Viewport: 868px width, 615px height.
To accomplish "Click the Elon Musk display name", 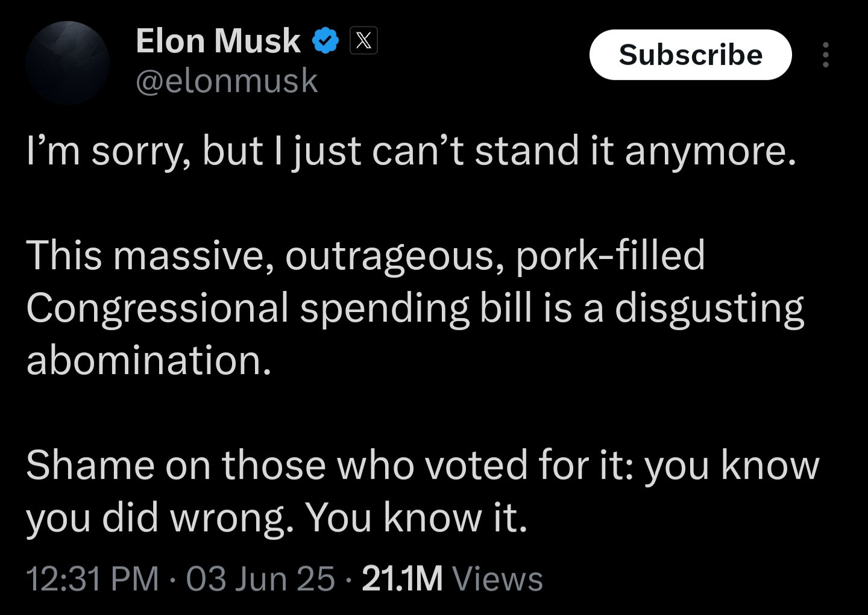I will click(x=218, y=41).
